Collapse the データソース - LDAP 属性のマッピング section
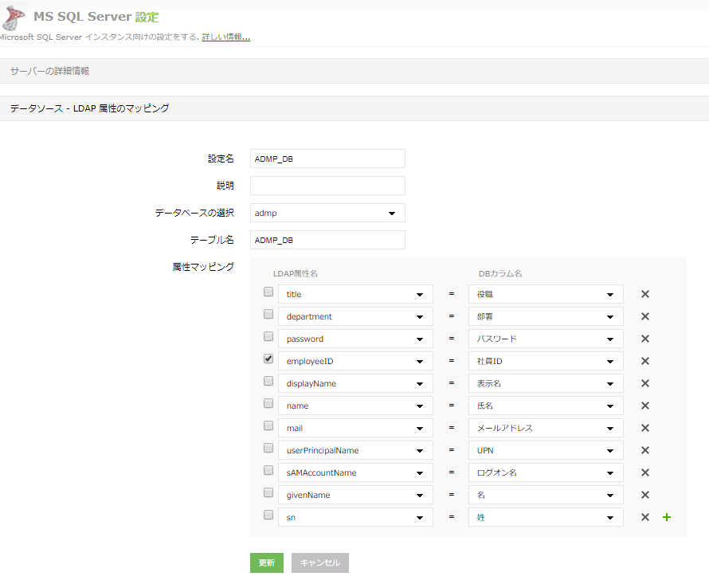 354,108
